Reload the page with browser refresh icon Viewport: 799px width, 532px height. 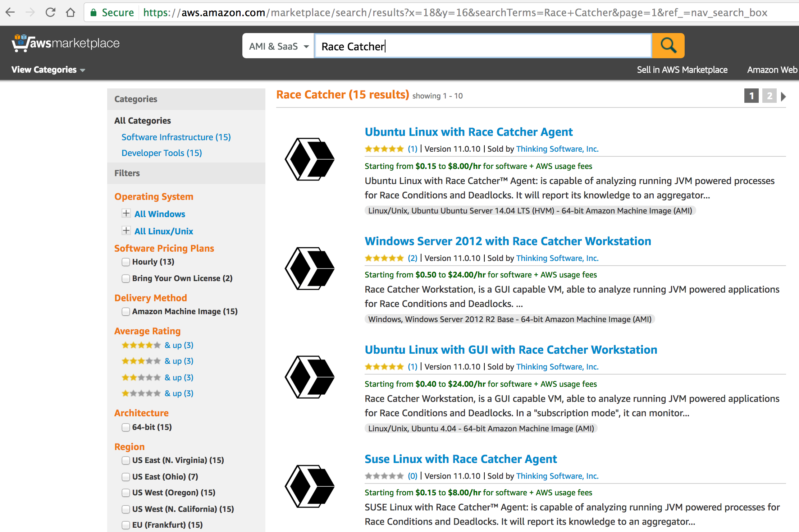pos(51,13)
